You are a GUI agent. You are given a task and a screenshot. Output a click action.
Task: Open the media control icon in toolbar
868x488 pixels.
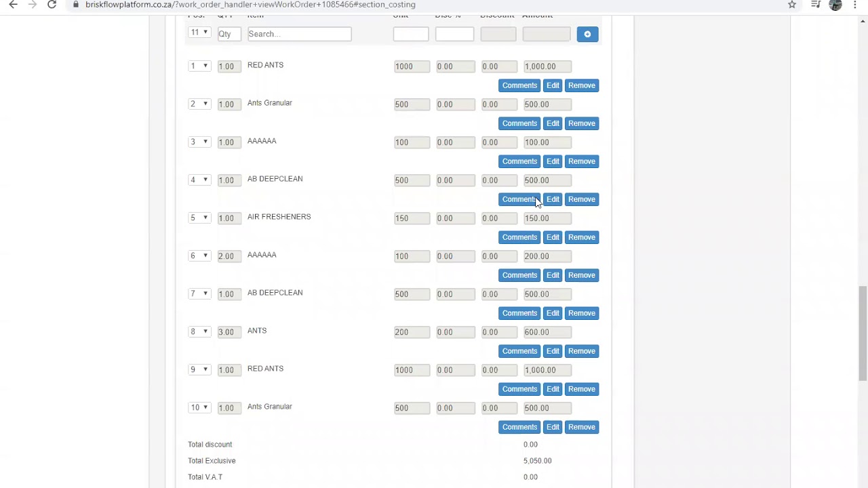[816, 5]
